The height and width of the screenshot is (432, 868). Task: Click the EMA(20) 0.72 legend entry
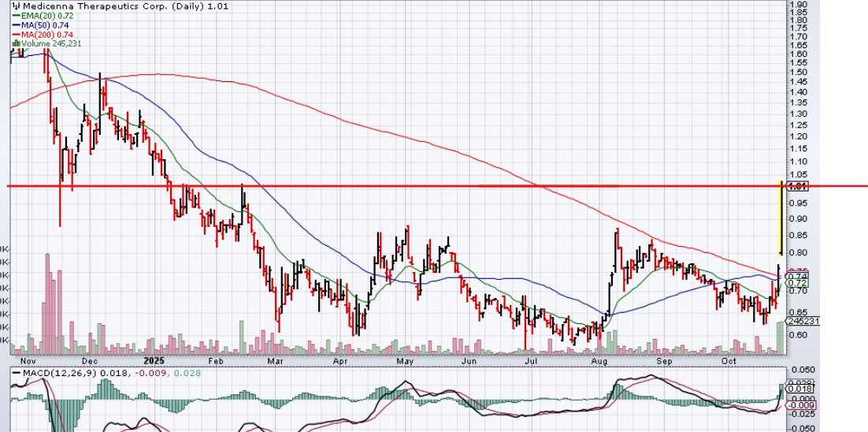pyautogui.click(x=42, y=16)
